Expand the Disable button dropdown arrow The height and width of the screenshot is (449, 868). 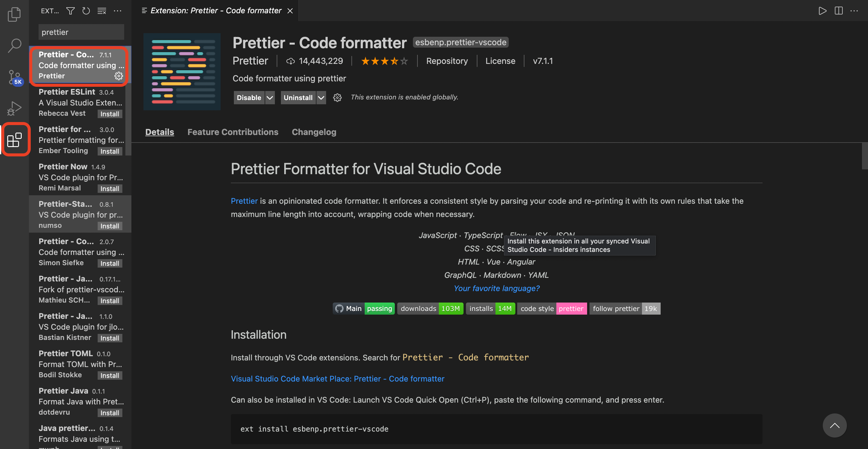pyautogui.click(x=270, y=98)
